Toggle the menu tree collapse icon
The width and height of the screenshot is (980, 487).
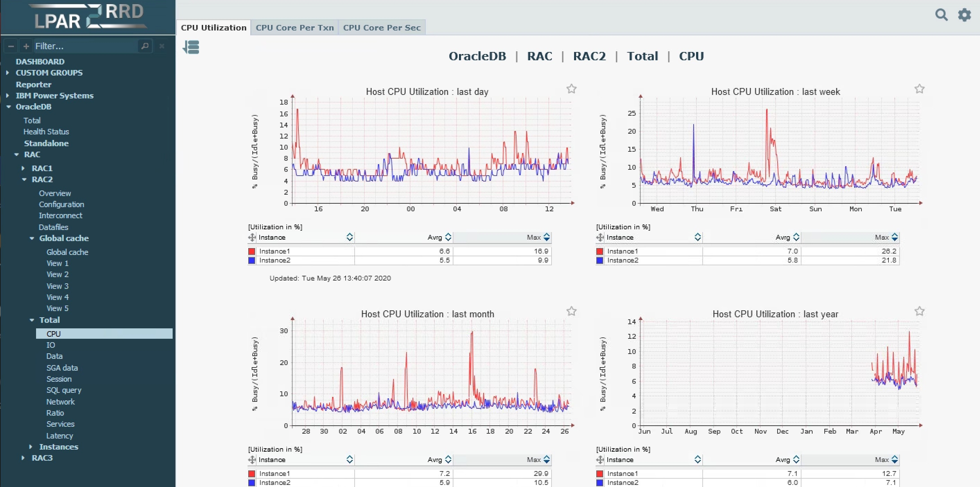click(x=191, y=47)
